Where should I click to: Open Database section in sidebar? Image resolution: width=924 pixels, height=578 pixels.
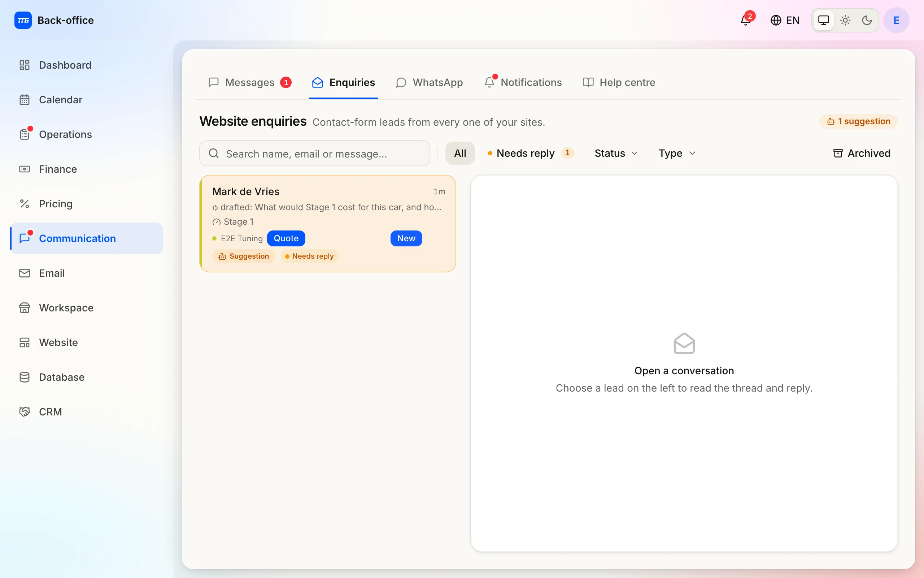click(87, 377)
